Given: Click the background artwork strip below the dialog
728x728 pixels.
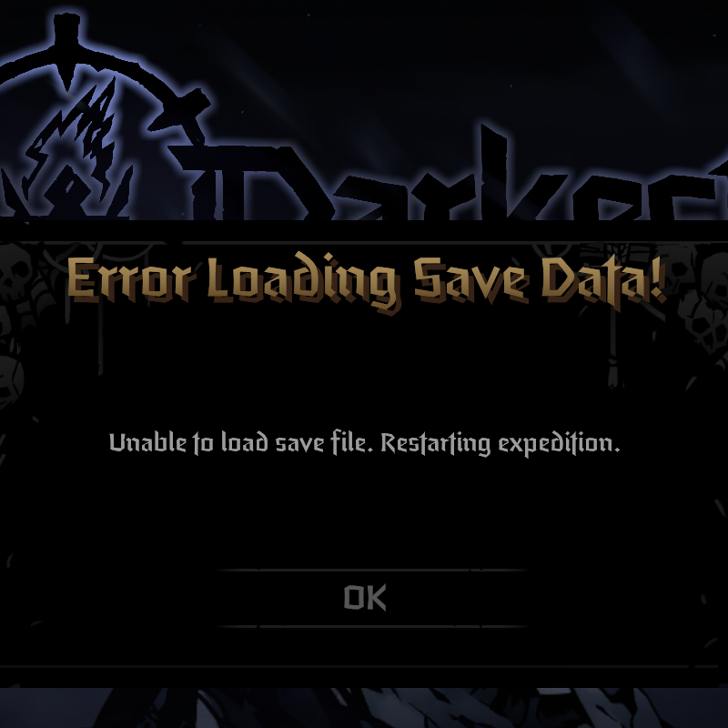Looking at the screenshot, I should point(364,708).
